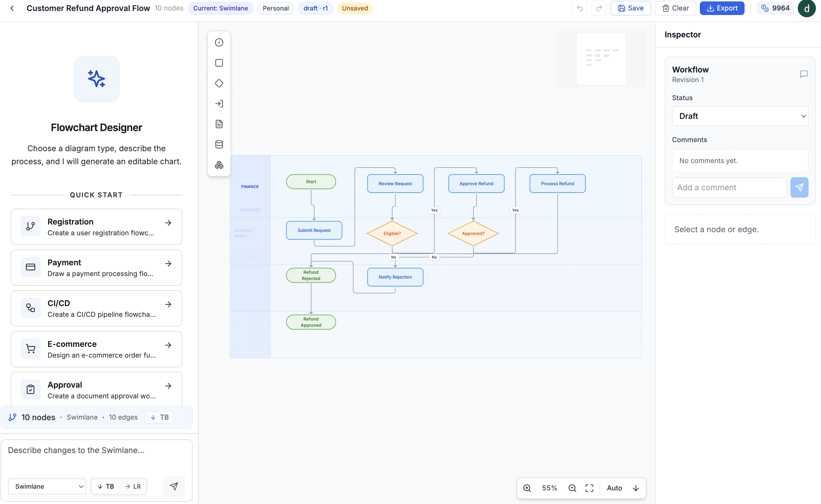
Task: Select the Approved? decision node
Action: pyautogui.click(x=473, y=233)
